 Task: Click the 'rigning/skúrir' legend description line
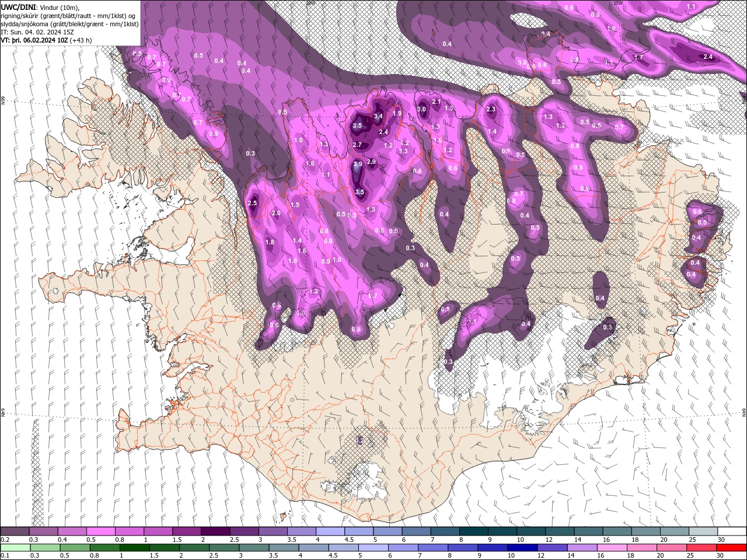tap(69, 16)
